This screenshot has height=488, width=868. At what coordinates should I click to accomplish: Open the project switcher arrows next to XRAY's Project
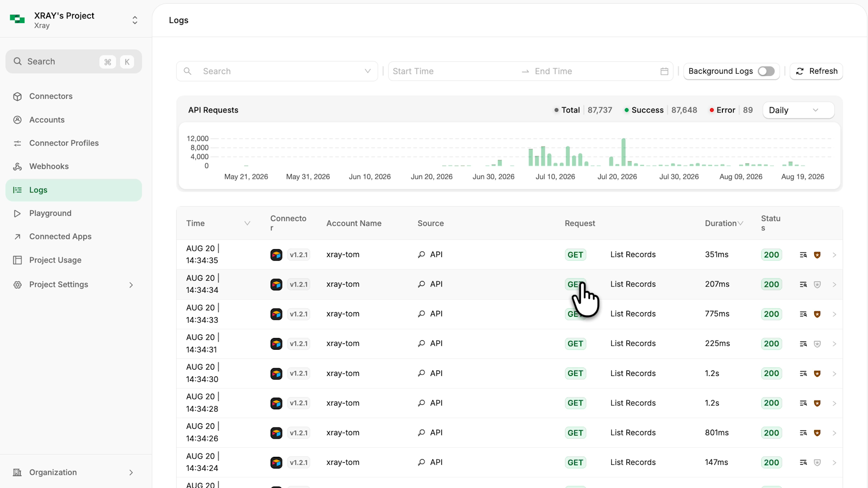[x=135, y=20]
